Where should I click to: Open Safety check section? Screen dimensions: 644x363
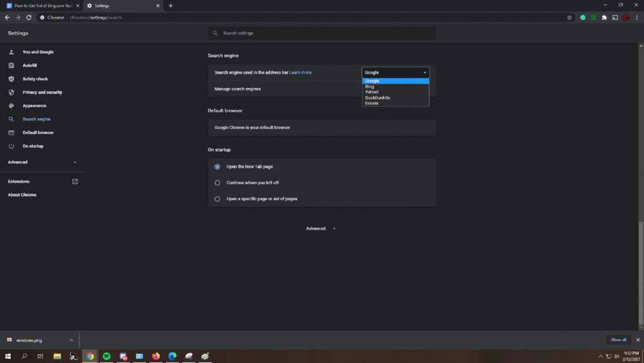(35, 79)
